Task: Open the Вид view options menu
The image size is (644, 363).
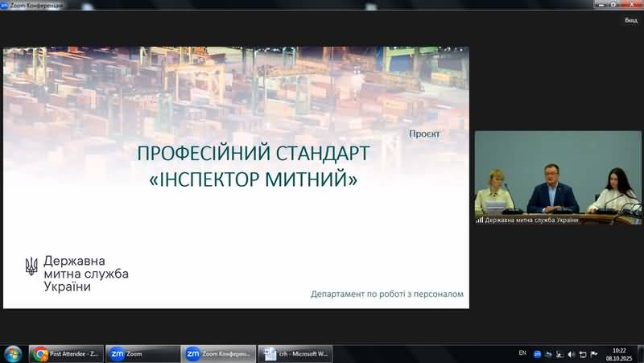Action: [630, 20]
